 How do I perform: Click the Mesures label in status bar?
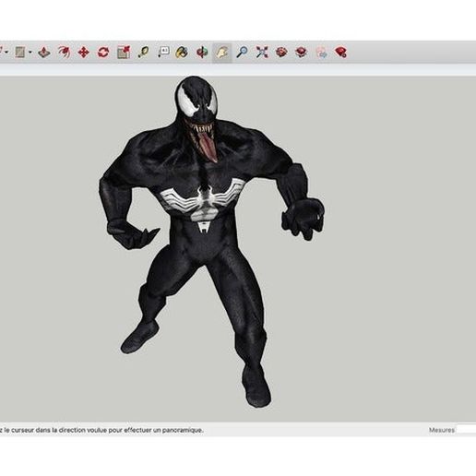tap(442, 430)
